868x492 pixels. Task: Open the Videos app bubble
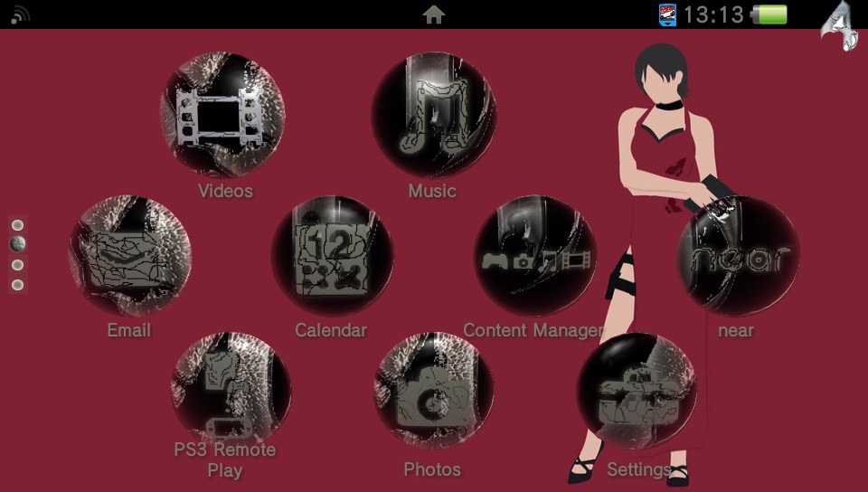pos(222,114)
